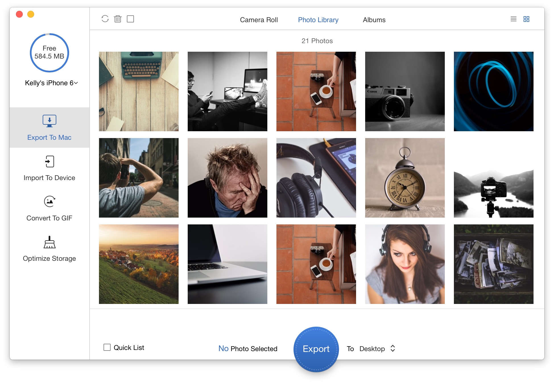Select the tired man portrait photo
Image resolution: width=554 pixels, height=392 pixels.
click(228, 178)
